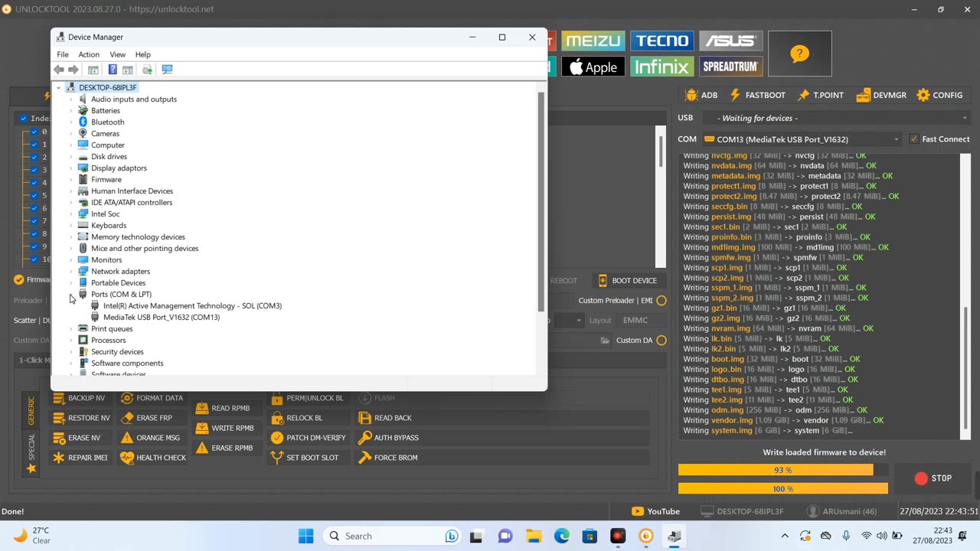Click the Back arrow in Device Manager toolbar
The image size is (980, 551).
(59, 70)
